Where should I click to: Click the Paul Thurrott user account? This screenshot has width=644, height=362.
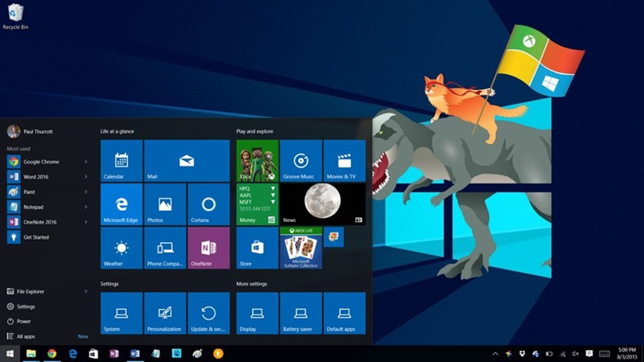coord(36,132)
